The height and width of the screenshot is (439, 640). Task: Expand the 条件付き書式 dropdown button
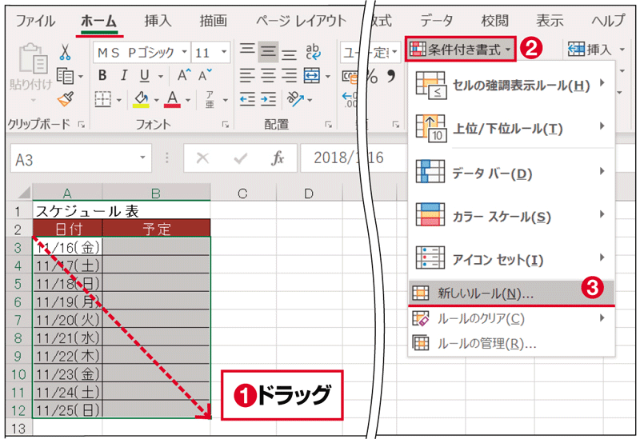click(461, 48)
